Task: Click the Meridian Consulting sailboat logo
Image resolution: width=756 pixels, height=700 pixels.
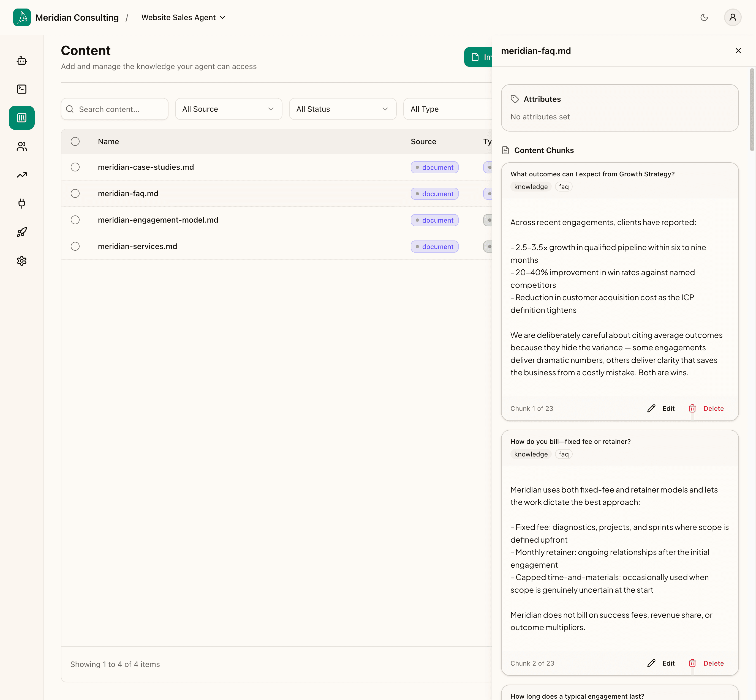Action: (x=22, y=17)
